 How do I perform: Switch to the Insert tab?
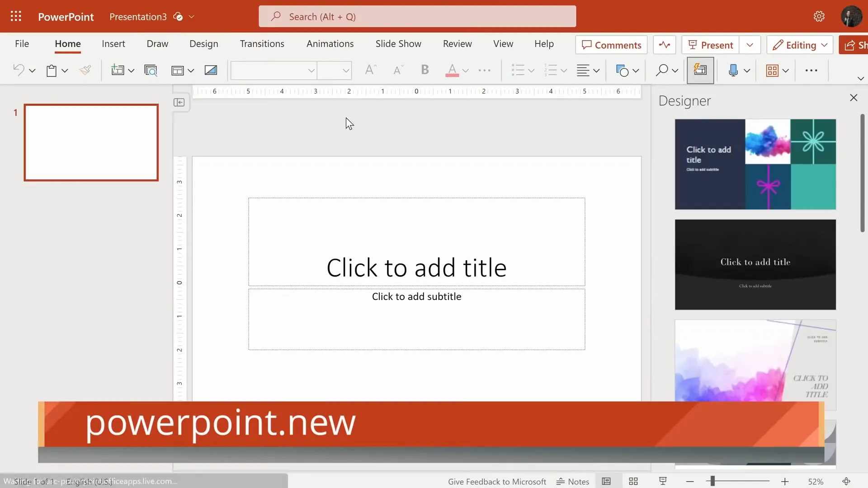pyautogui.click(x=113, y=44)
